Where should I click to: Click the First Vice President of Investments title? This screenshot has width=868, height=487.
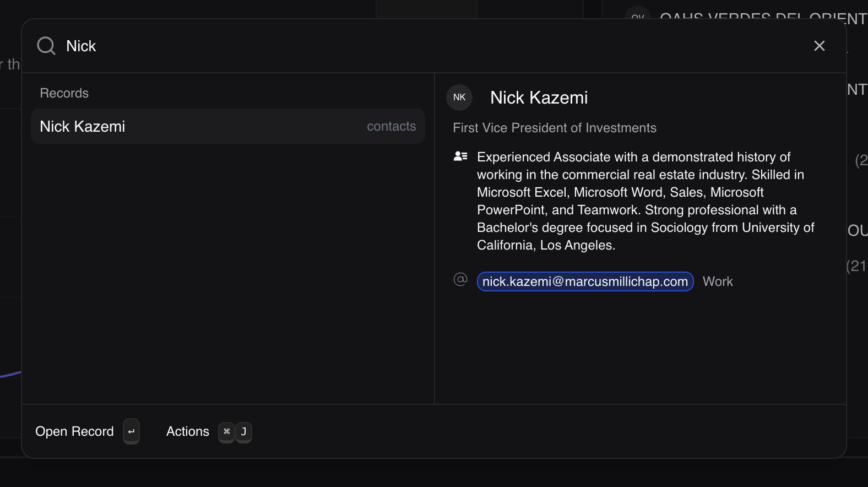pyautogui.click(x=555, y=128)
